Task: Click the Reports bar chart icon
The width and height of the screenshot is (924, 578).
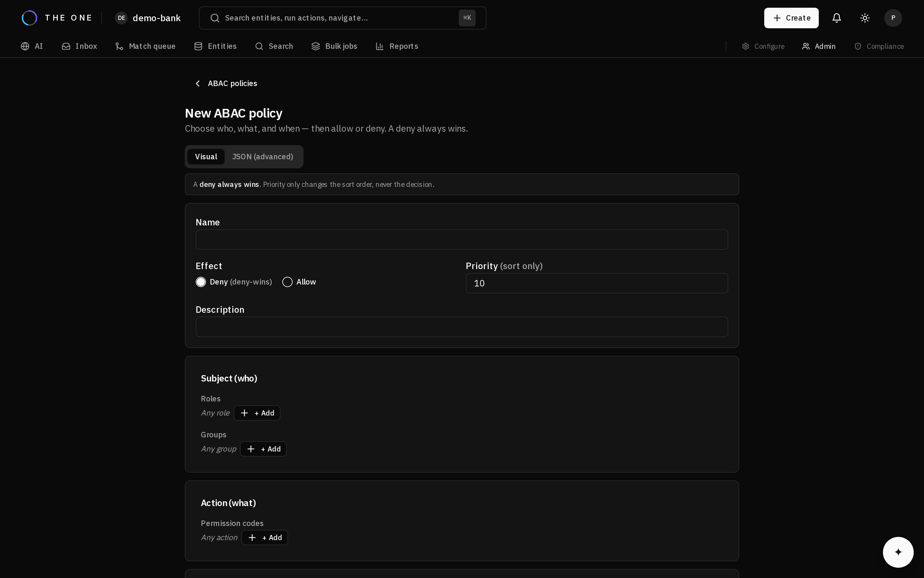Action: click(x=380, y=46)
